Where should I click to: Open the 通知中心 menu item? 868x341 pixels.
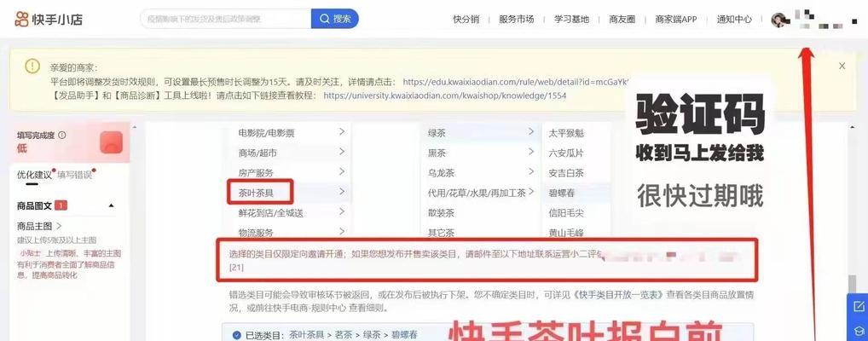point(735,20)
